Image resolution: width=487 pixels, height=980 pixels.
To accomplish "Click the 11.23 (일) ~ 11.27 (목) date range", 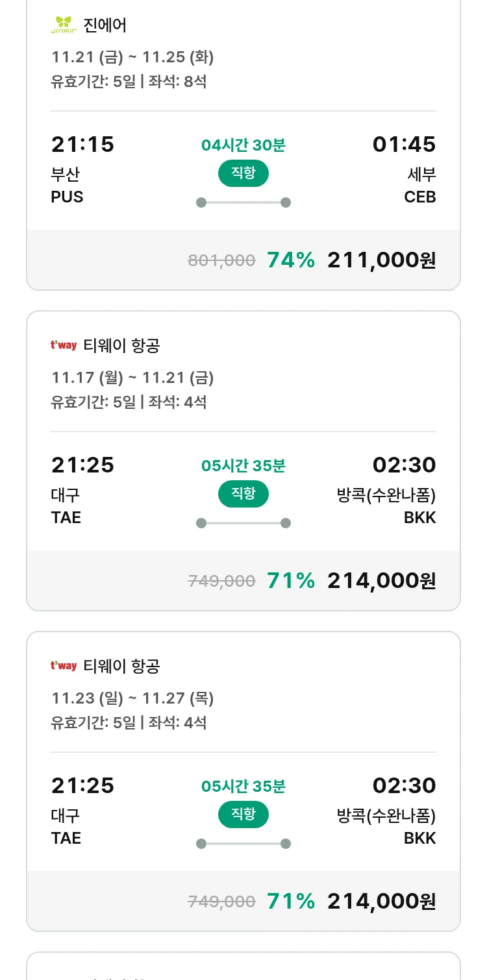I will point(132,698).
